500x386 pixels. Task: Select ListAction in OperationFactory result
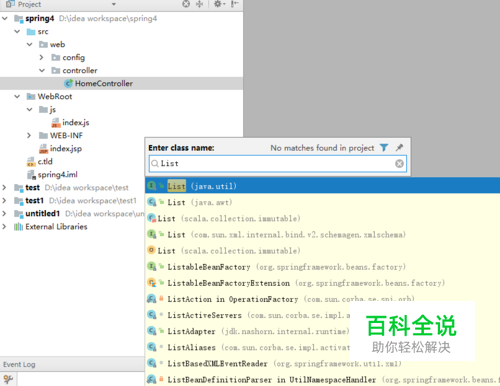coord(322,299)
